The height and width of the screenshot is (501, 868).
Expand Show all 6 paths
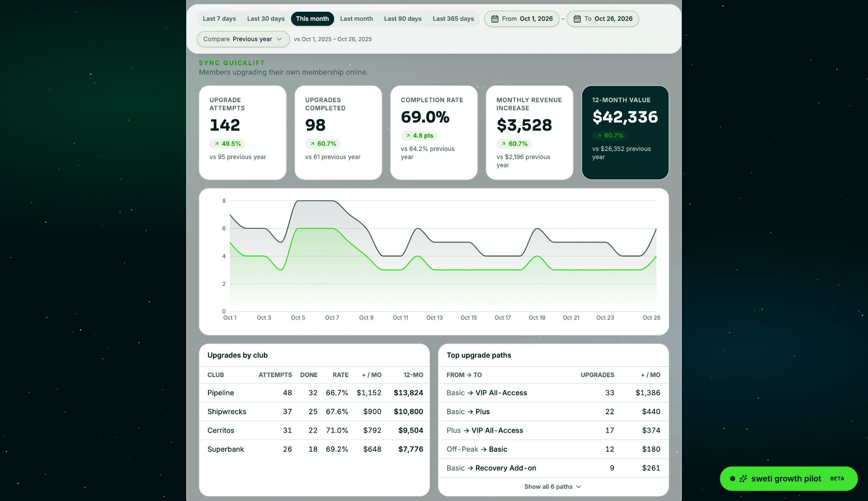(553, 487)
